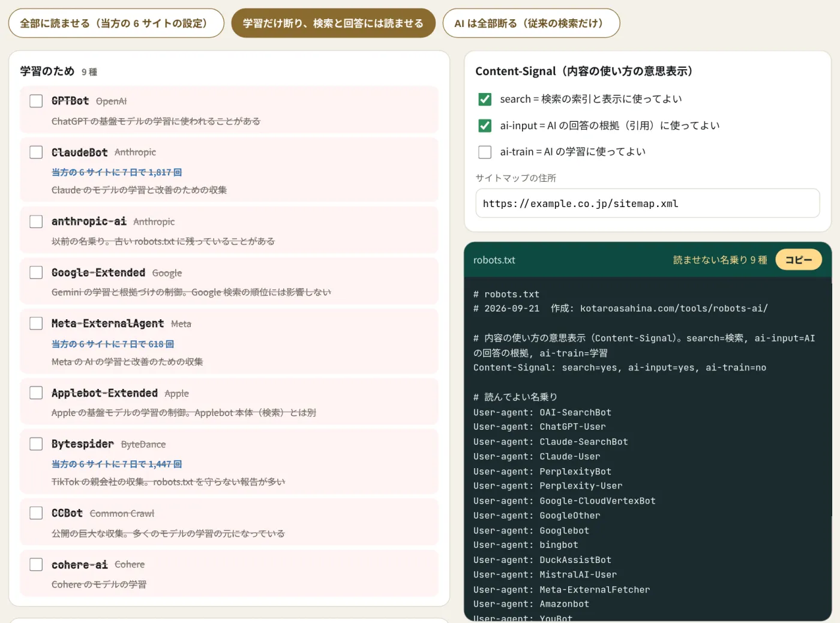Click the # 読んでよい名乗り comment line
This screenshot has height=623, width=840.
click(x=515, y=397)
